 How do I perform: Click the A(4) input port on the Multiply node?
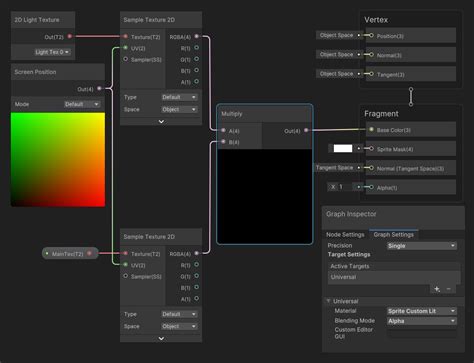pyautogui.click(x=223, y=130)
